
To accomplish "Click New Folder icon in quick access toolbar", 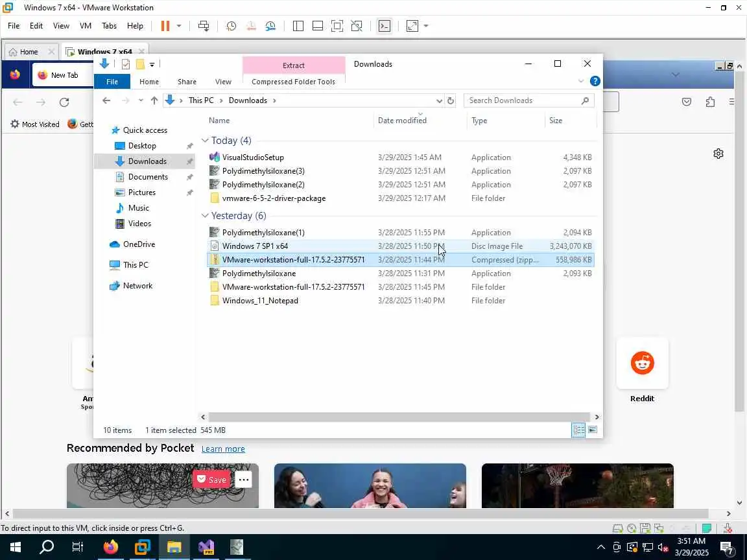I will (x=140, y=64).
